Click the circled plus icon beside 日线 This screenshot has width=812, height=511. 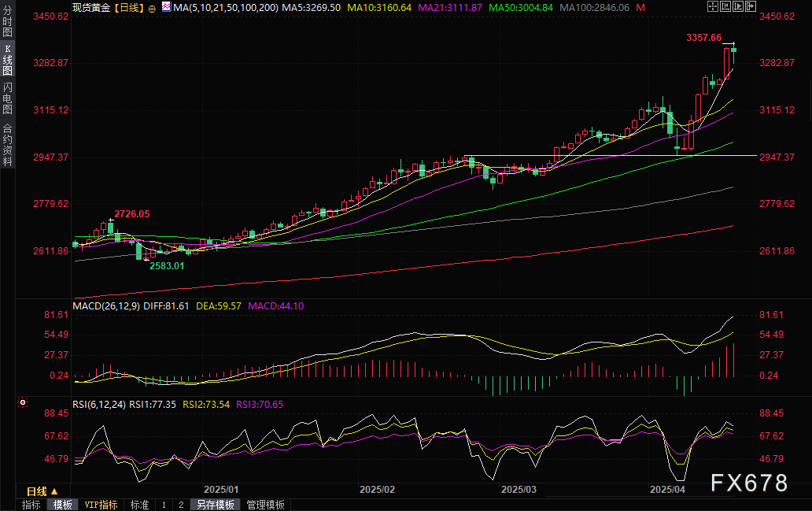[153, 8]
